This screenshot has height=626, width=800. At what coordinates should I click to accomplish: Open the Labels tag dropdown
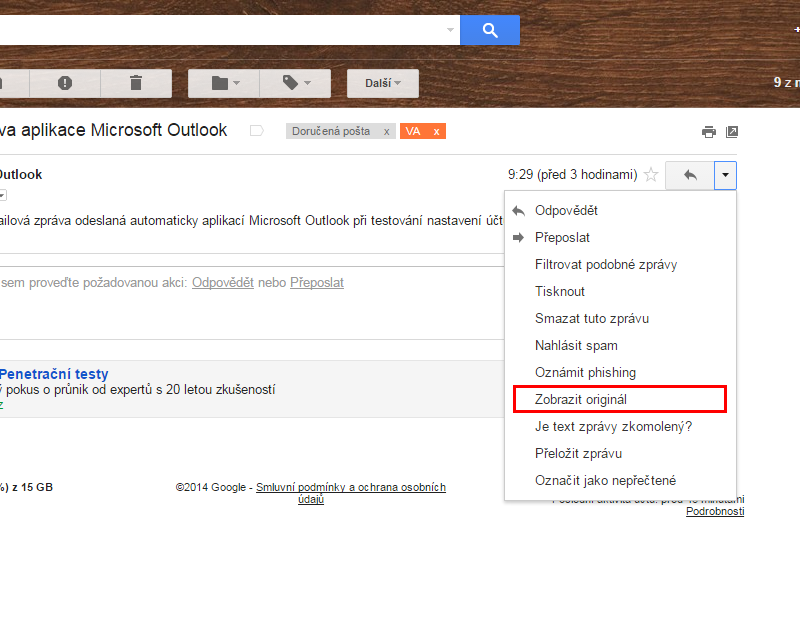[295, 83]
